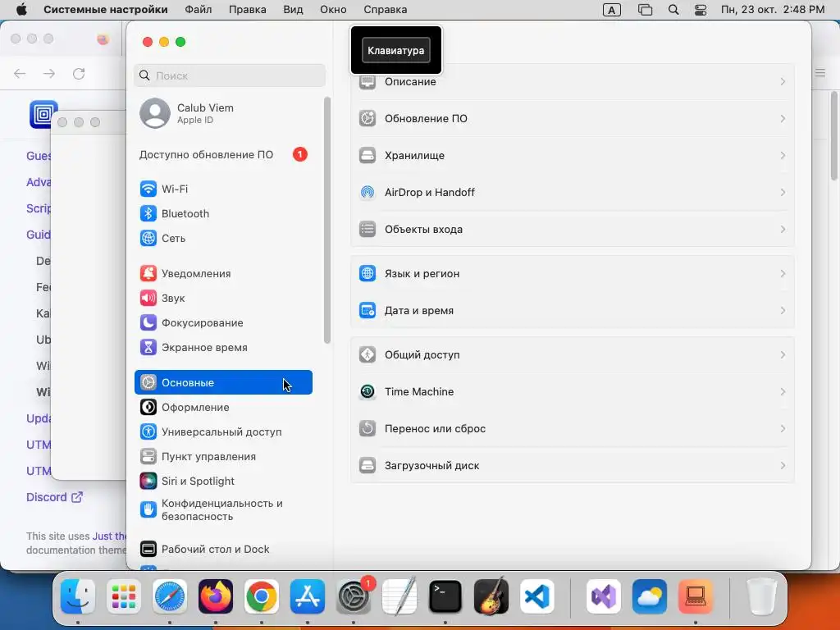
Task: Open Wi-Fi settings in the sidebar
Action: point(223,189)
